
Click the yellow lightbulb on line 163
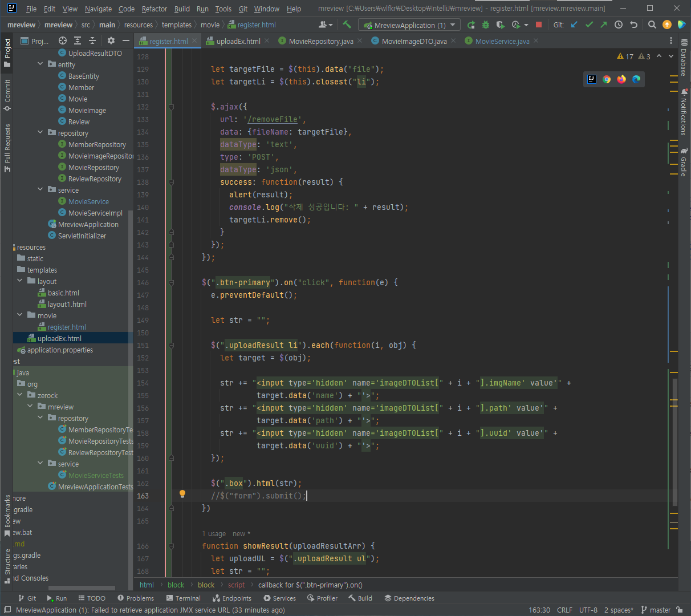pos(182,494)
